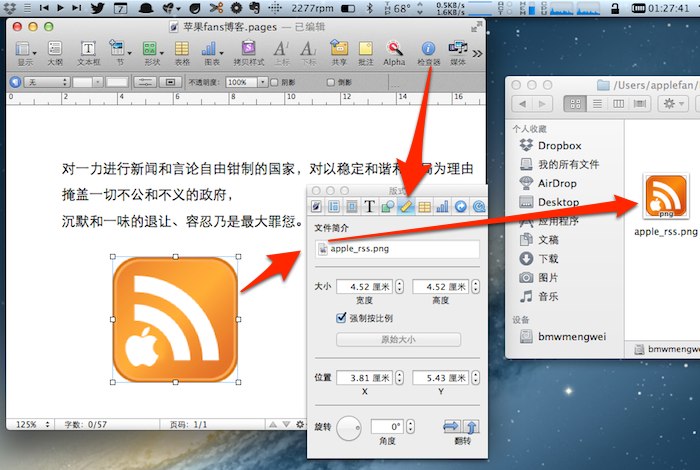Viewport: 700px width, 470px height.
Task: Click the 原始大小 original size button
Action: point(398,339)
